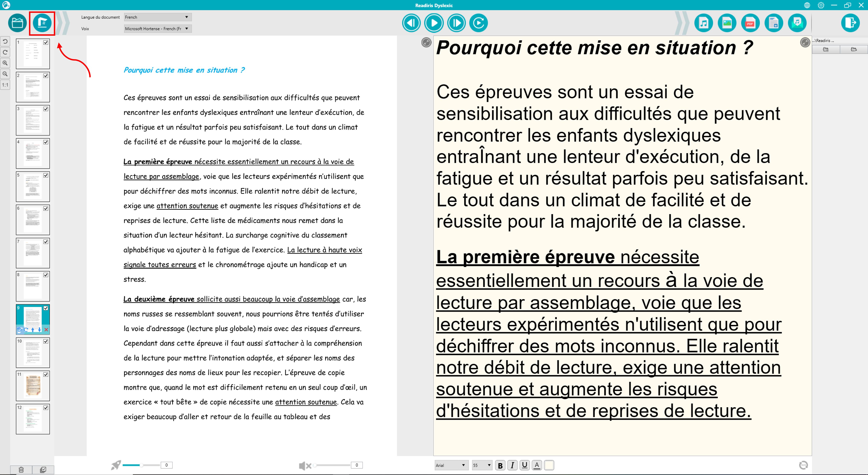Select page 1 thumbnail
Viewport: 868px width, 475px height.
(33, 54)
